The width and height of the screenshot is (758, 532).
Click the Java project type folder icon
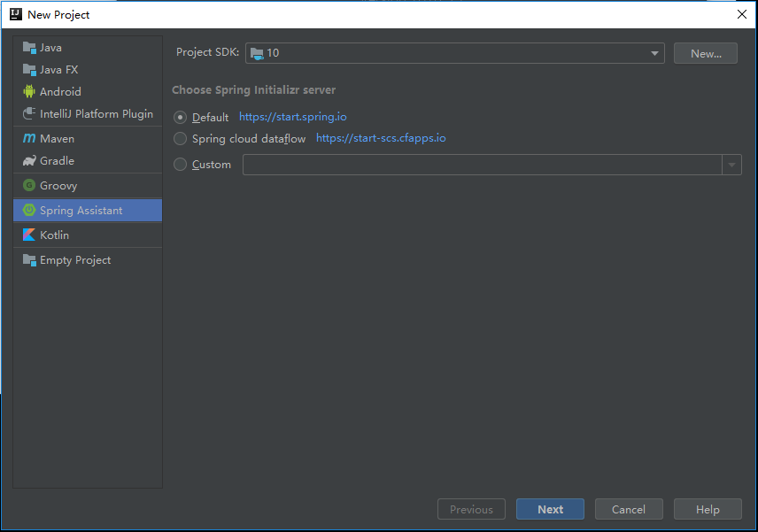pos(29,47)
